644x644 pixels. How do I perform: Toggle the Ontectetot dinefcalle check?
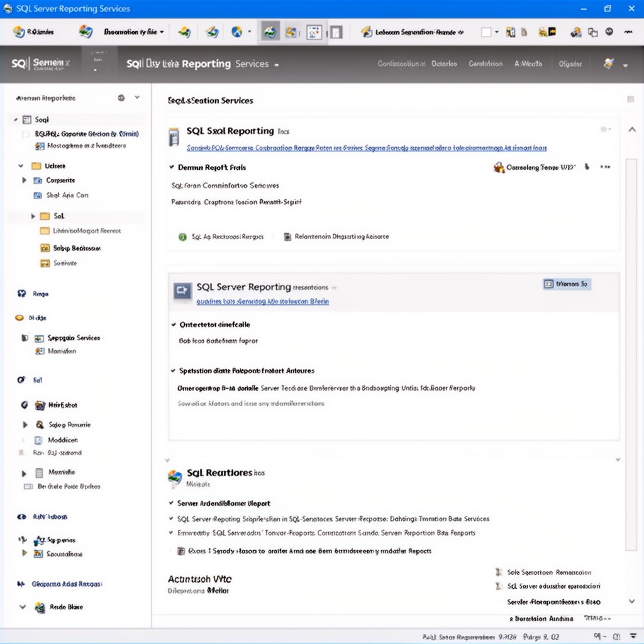coord(174,325)
